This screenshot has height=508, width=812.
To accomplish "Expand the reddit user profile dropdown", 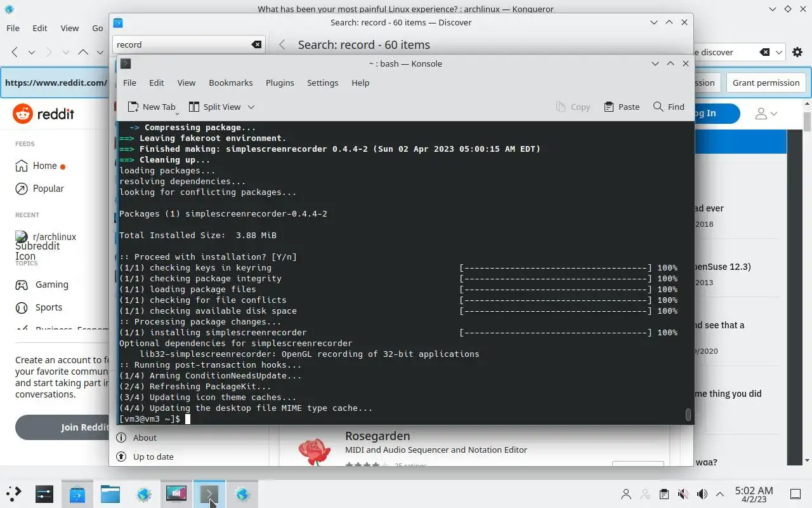I will pos(766,114).
